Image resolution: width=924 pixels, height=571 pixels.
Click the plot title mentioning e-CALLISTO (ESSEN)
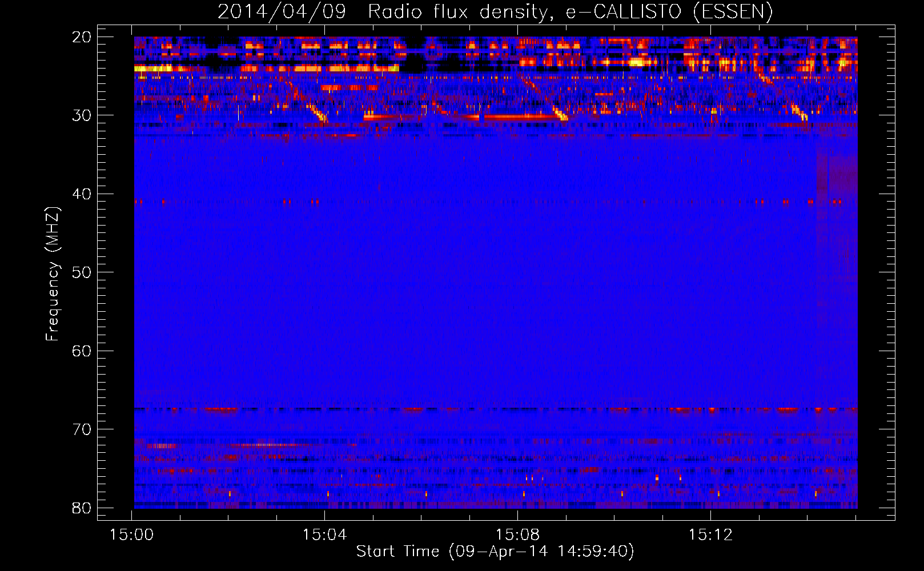[495, 11]
